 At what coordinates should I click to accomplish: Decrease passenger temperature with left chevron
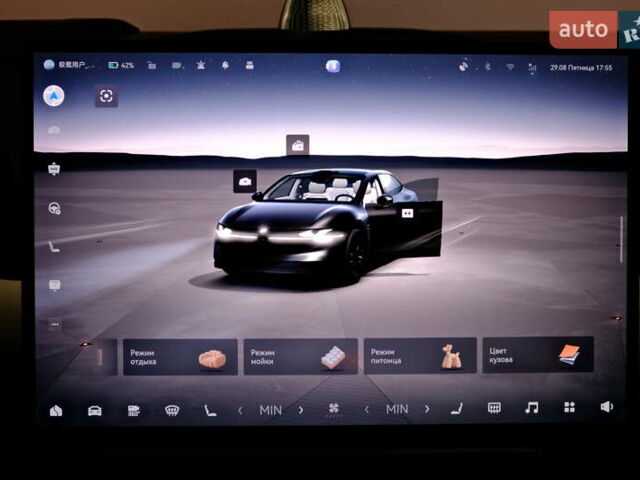367,409
